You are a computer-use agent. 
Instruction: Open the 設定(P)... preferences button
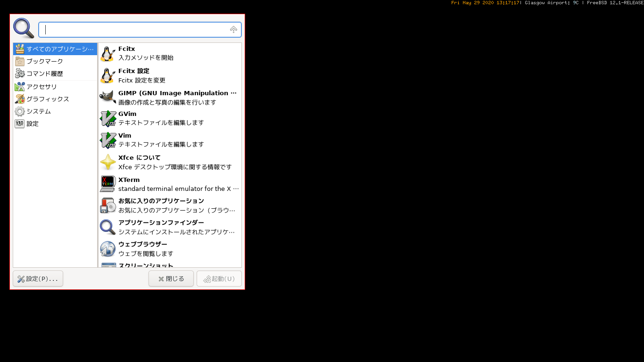click(x=38, y=279)
